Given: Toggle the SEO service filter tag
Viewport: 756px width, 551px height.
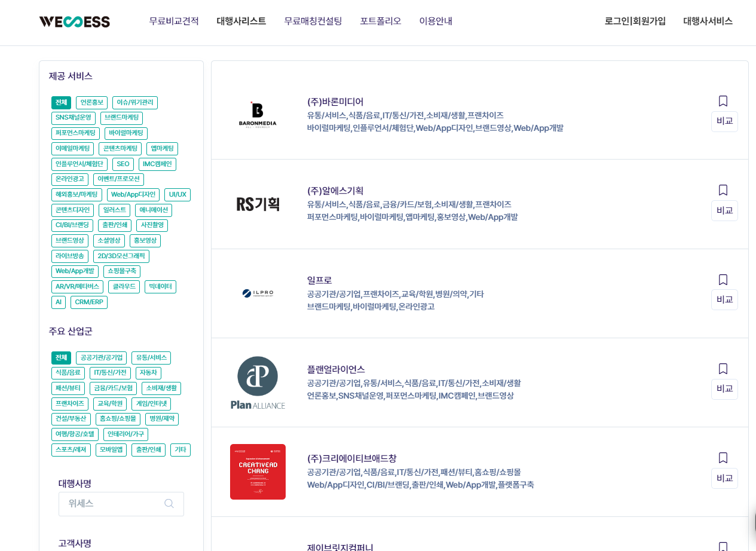Looking at the screenshot, I should (123, 164).
